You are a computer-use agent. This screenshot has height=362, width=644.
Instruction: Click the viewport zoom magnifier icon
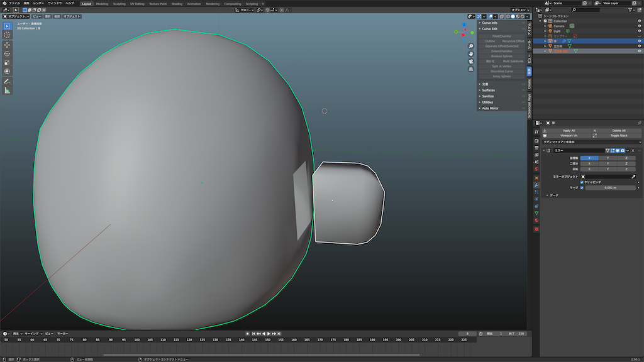click(x=470, y=46)
